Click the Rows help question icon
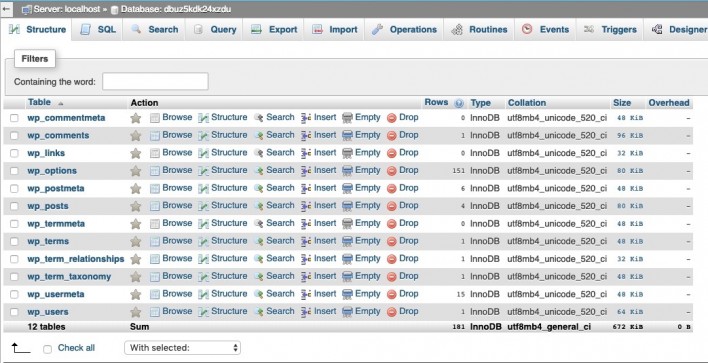This screenshot has width=708, height=363. point(459,103)
